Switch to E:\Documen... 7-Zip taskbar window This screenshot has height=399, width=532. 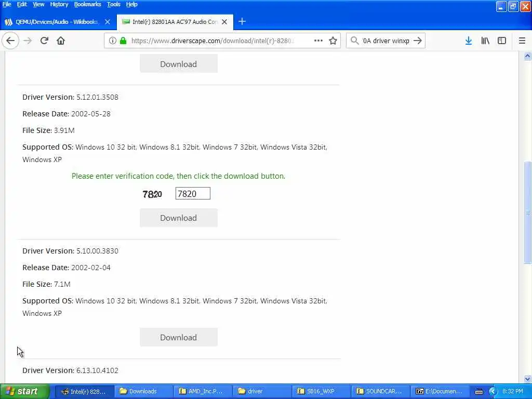(x=440, y=392)
